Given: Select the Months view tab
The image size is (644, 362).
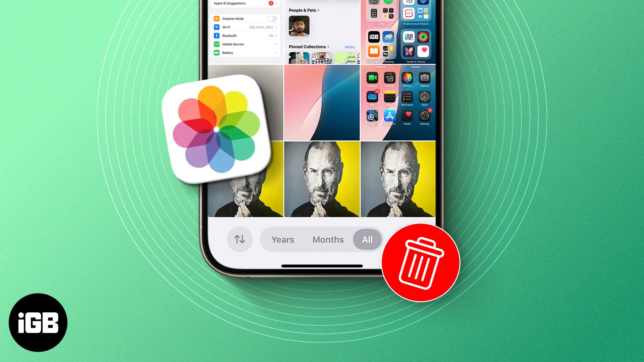Looking at the screenshot, I should pyautogui.click(x=328, y=239).
